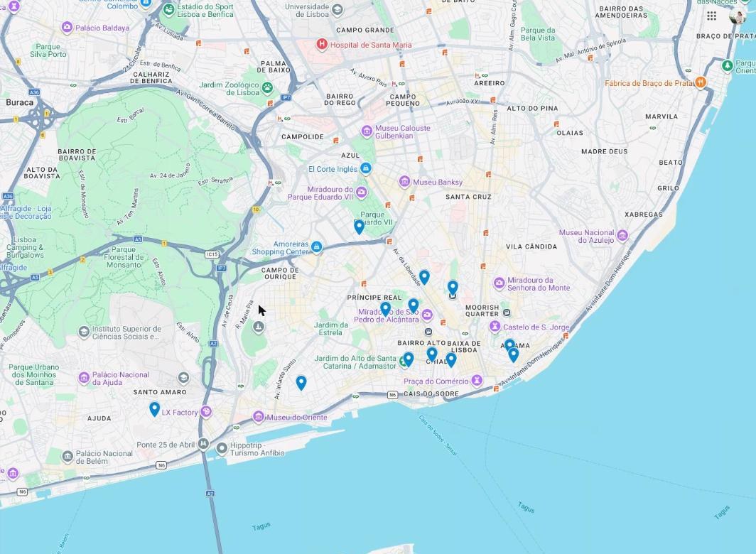756x554 pixels.
Task: Click the PRÍNCIPE REAL neighborhood label
Action: 374,298
